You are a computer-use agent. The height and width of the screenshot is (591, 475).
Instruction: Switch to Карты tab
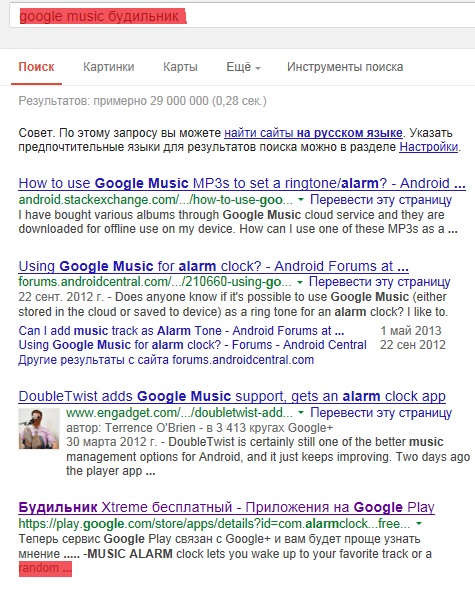pos(180,67)
